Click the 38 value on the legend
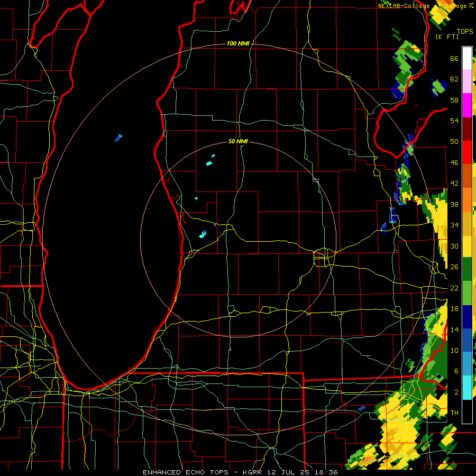The width and height of the screenshot is (476, 476). (454, 204)
